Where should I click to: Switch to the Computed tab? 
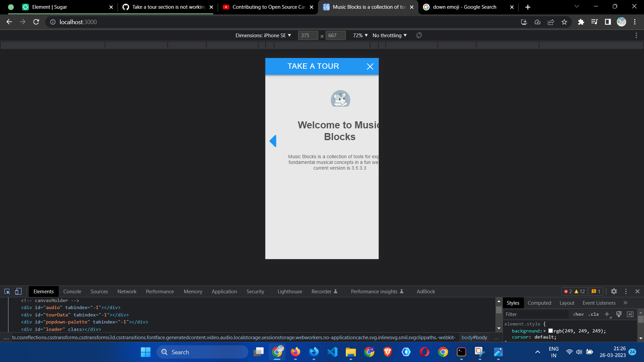pos(539,303)
